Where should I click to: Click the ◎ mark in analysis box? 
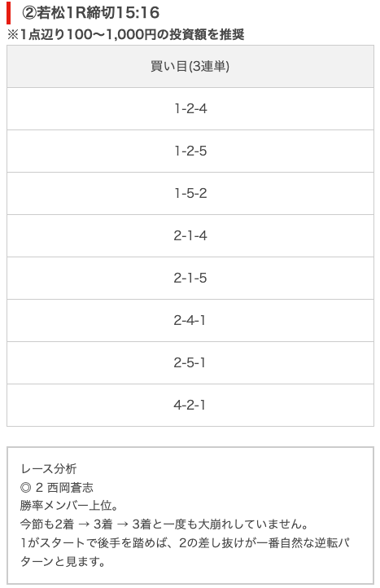25,488
